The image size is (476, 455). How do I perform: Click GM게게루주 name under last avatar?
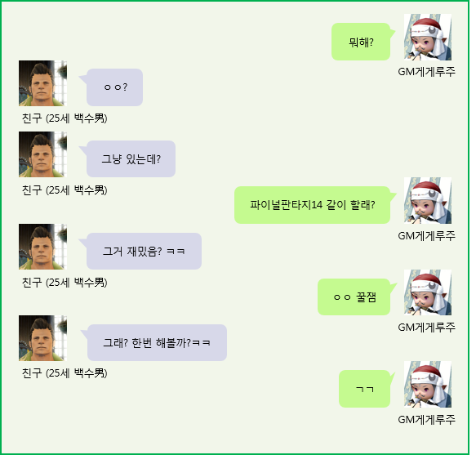tap(426, 419)
